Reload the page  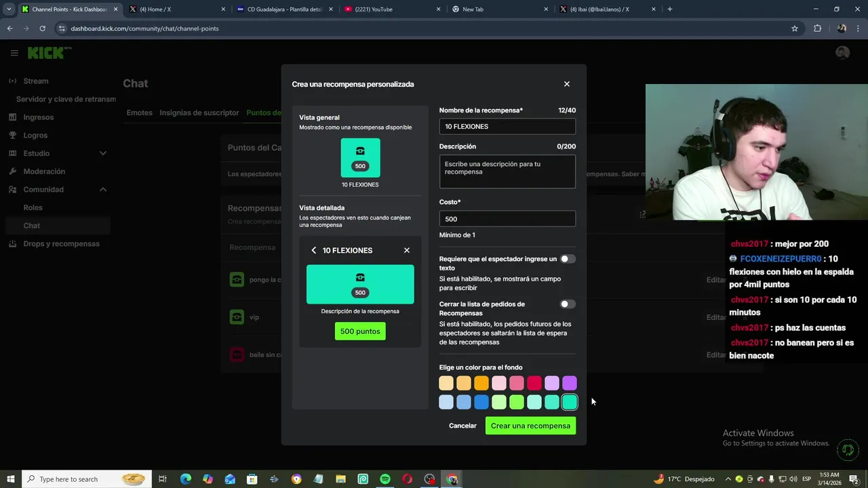click(42, 28)
